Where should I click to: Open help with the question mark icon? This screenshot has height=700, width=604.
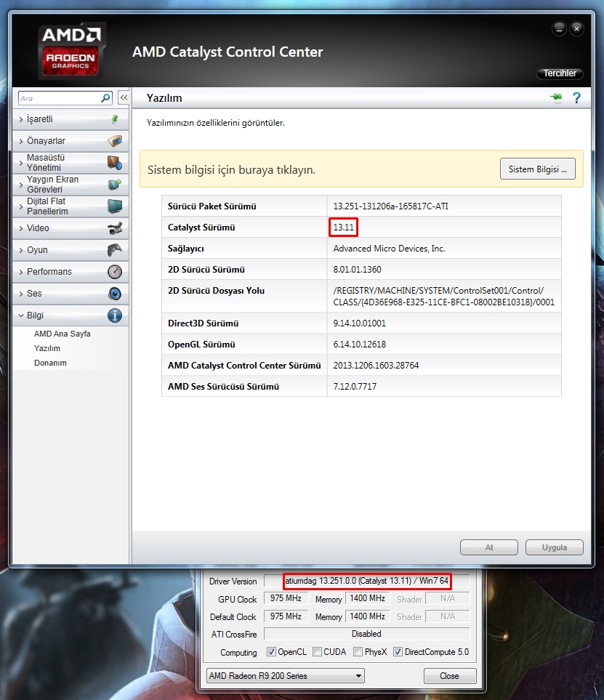pyautogui.click(x=577, y=98)
